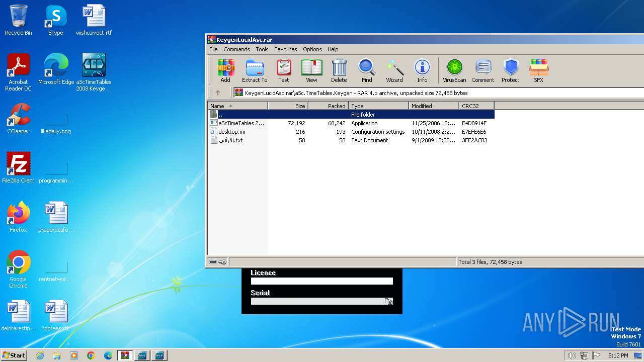This screenshot has height=362, width=644.
Task: Sort list by Modified column
Action: pyautogui.click(x=433, y=106)
